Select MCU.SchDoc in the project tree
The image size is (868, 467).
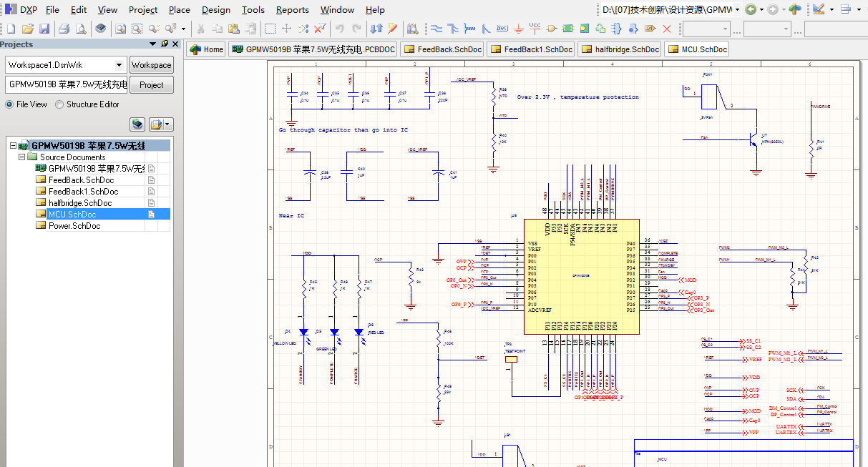(x=72, y=214)
